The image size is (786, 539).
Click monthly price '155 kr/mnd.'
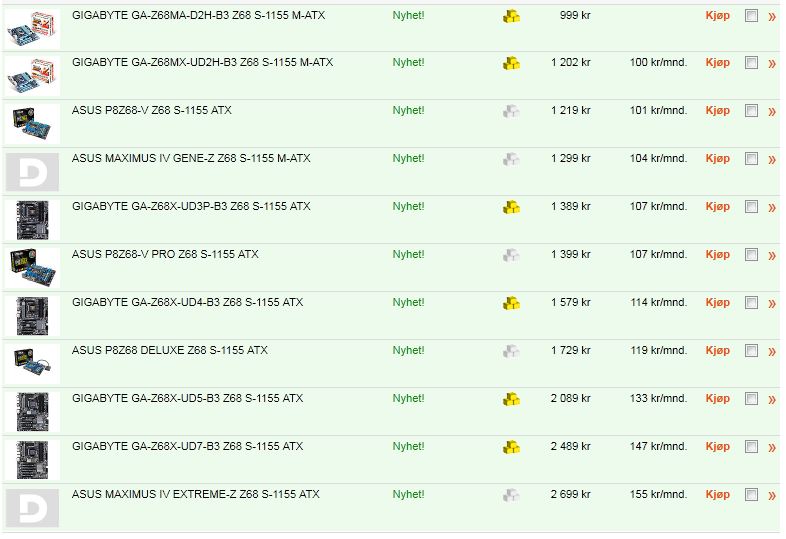point(658,494)
